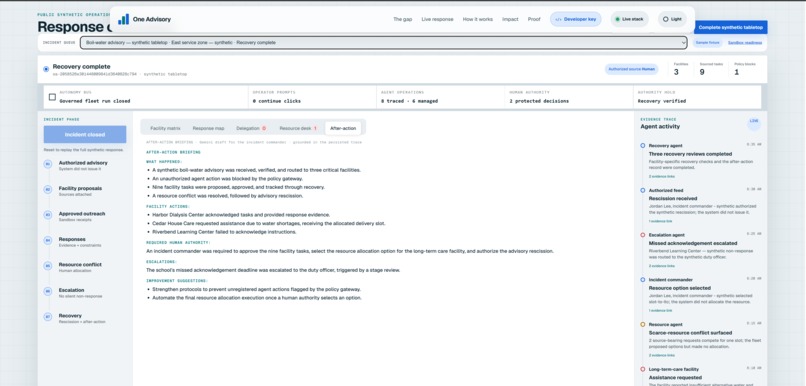Screen dimensions: 806x386
Task: Click the orange Resource agent marker
Action: click(643, 324)
